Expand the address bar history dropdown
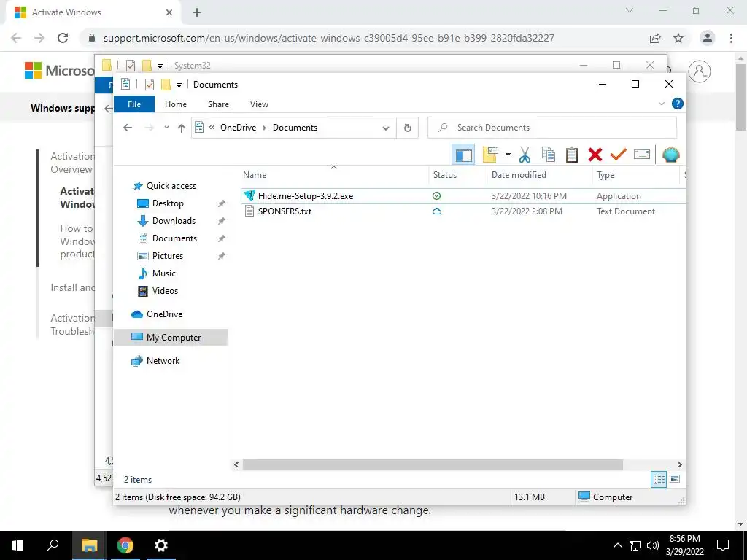The width and height of the screenshot is (747, 560). click(386, 128)
